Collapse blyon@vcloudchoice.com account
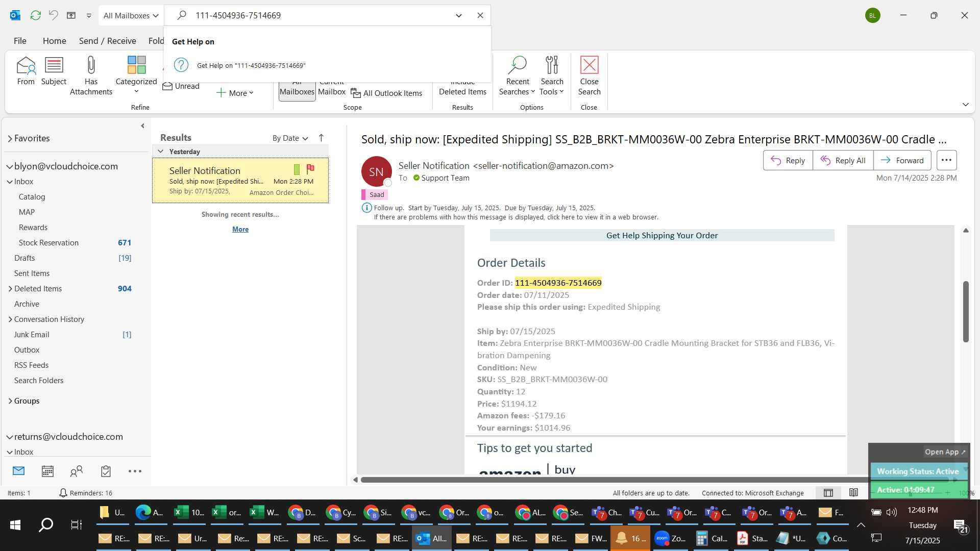Screen dimensions: 980x551 point(10,166)
